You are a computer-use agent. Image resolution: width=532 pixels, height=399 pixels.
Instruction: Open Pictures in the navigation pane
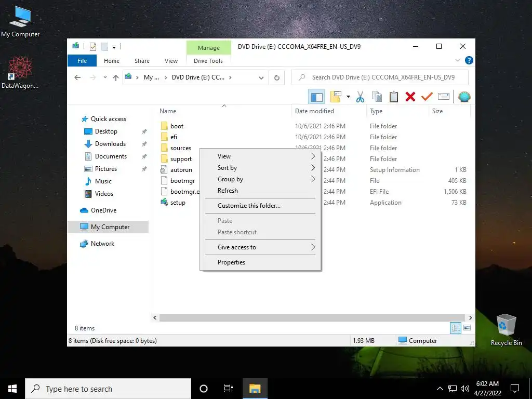coord(106,169)
